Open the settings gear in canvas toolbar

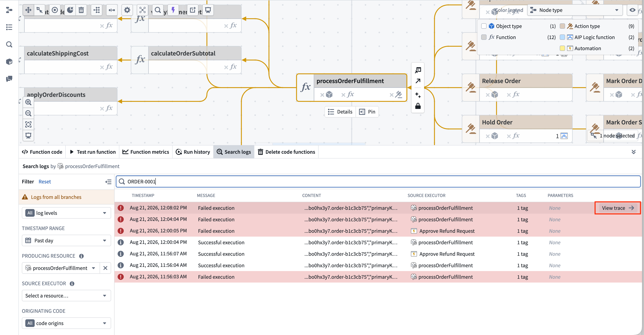127,10
